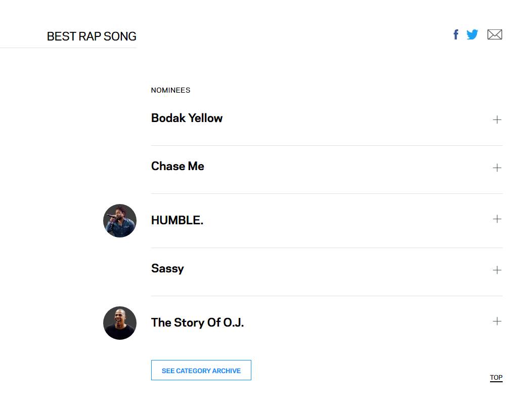
Task: Select the Bodak Yellow title
Action: (x=187, y=118)
